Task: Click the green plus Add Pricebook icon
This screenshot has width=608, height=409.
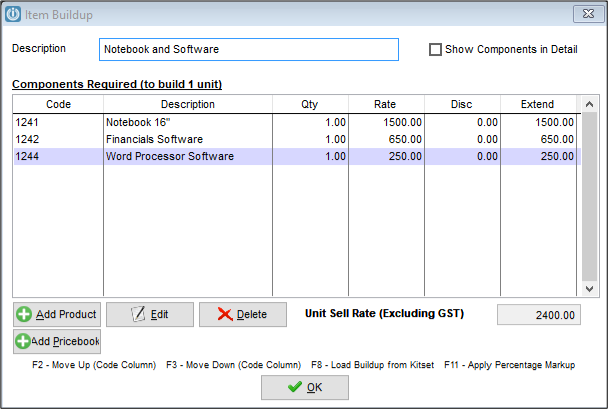Action: coord(22,341)
